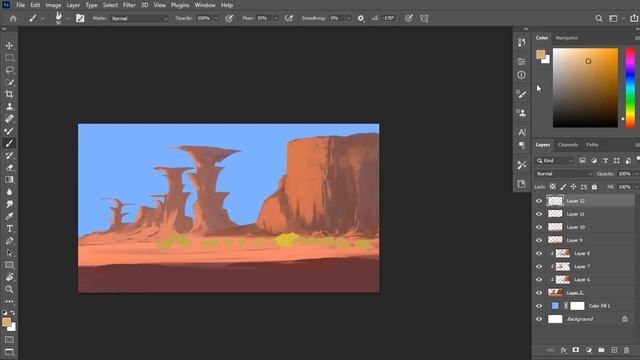Hide Layer 12 with eye icon
This screenshot has height=360, width=640.
tap(539, 201)
